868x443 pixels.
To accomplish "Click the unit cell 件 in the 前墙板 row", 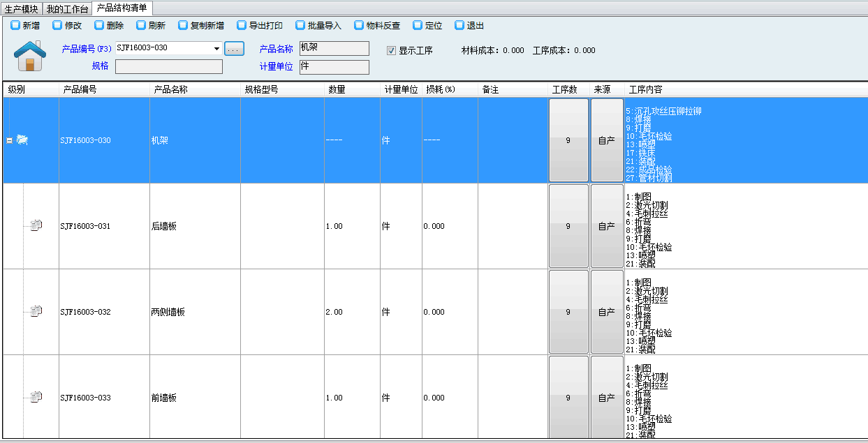I will tap(402, 398).
